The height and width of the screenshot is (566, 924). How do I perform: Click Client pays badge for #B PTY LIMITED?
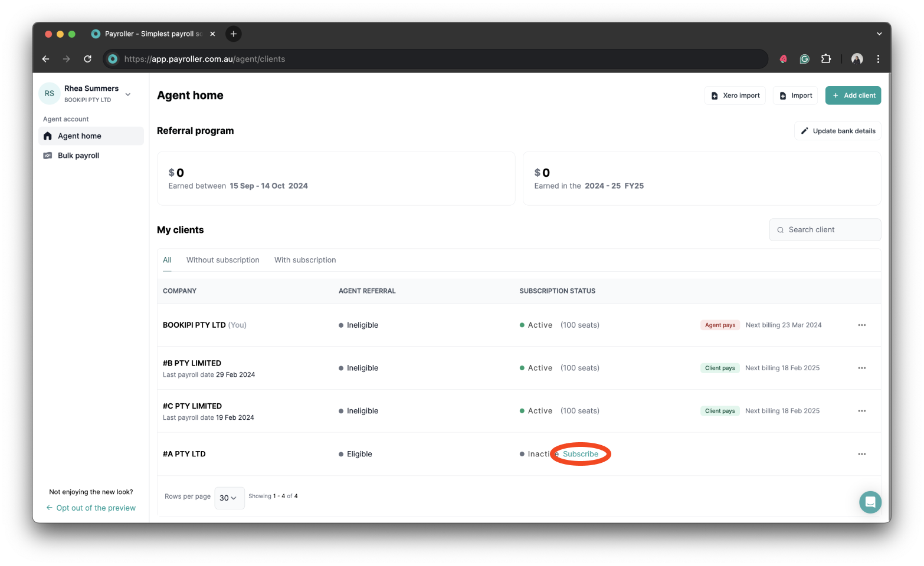click(x=720, y=368)
